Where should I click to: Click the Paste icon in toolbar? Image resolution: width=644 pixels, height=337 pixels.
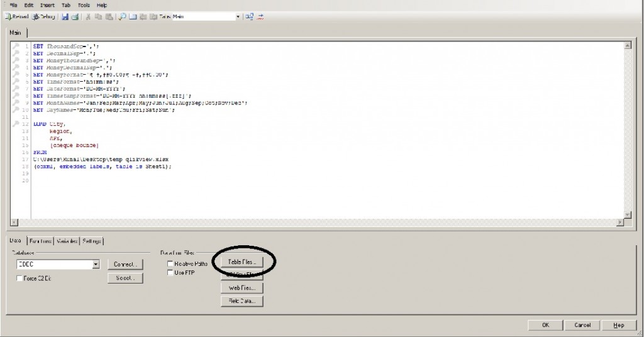pyautogui.click(x=109, y=16)
